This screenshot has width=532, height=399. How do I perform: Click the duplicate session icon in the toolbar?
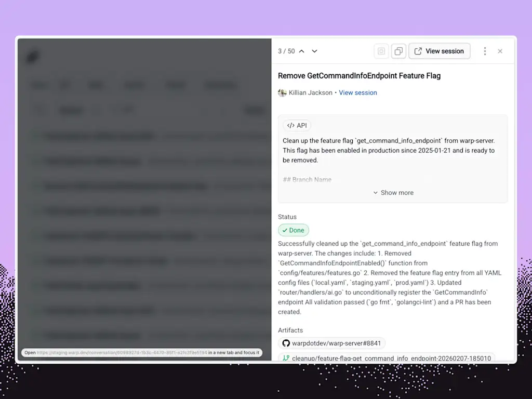pos(398,51)
